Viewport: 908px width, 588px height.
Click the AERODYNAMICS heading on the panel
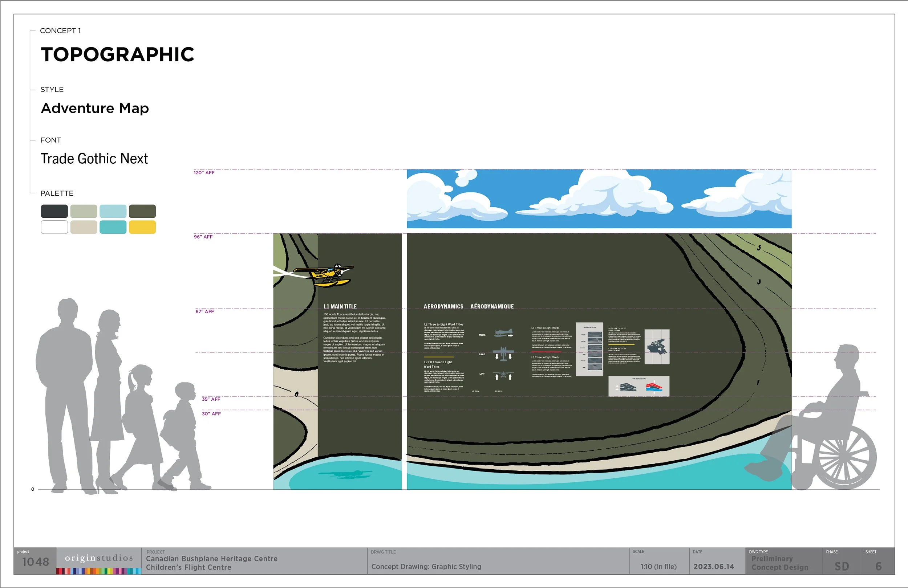click(443, 306)
